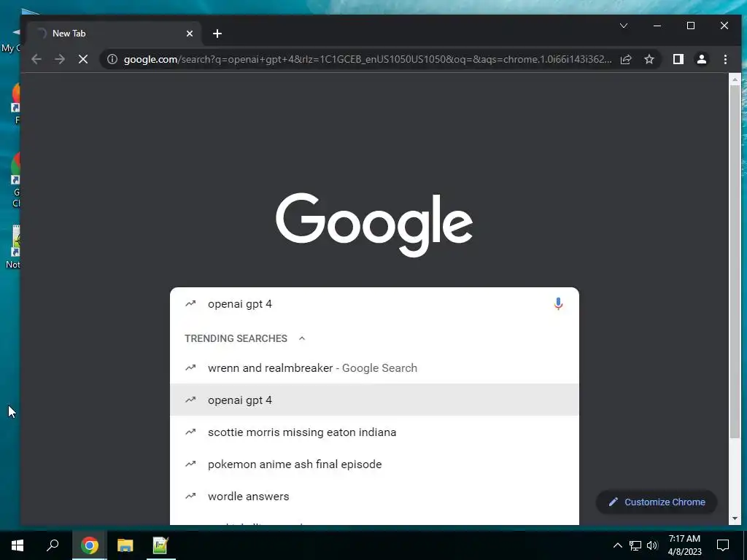The width and height of the screenshot is (747, 560).
Task: Click the forward navigation arrow
Action: (60, 59)
